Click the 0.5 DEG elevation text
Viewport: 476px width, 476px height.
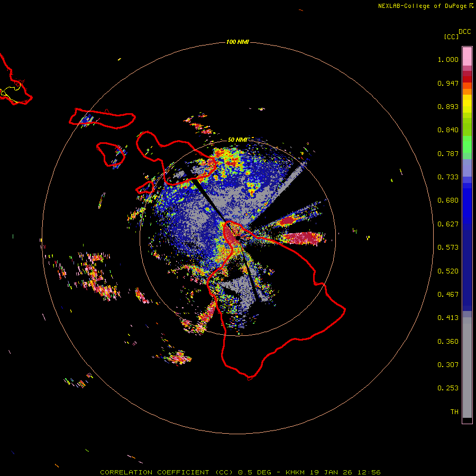[x=254, y=472]
